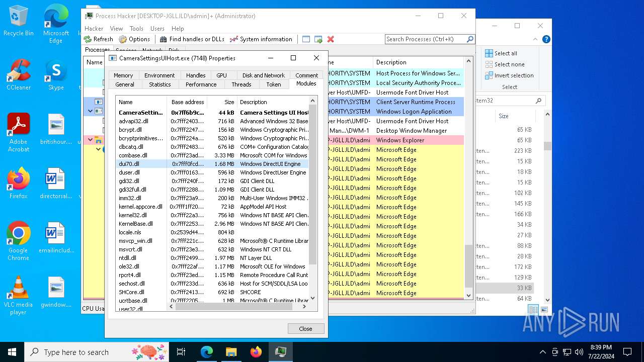
Task: Switch to the Memory tab
Action: point(123,75)
